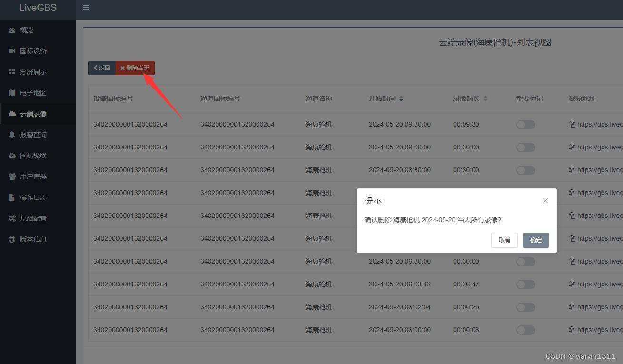Open 基础配置 menu item

click(x=38, y=218)
